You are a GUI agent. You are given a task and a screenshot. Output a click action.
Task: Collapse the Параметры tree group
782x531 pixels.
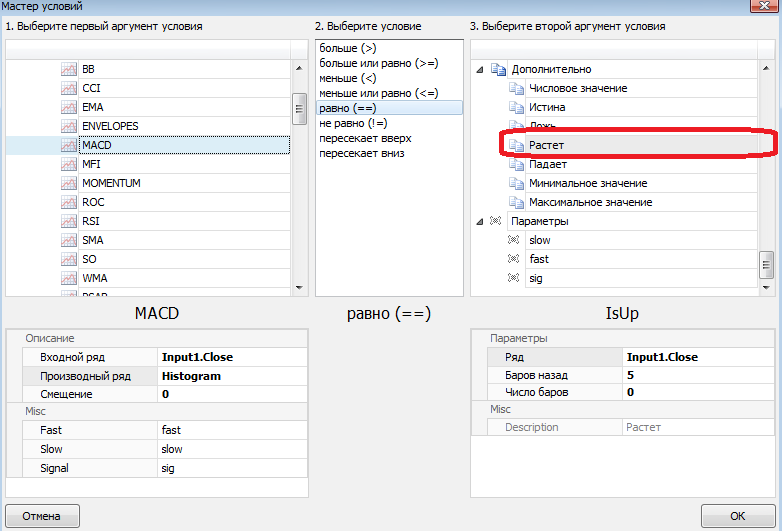[481, 221]
